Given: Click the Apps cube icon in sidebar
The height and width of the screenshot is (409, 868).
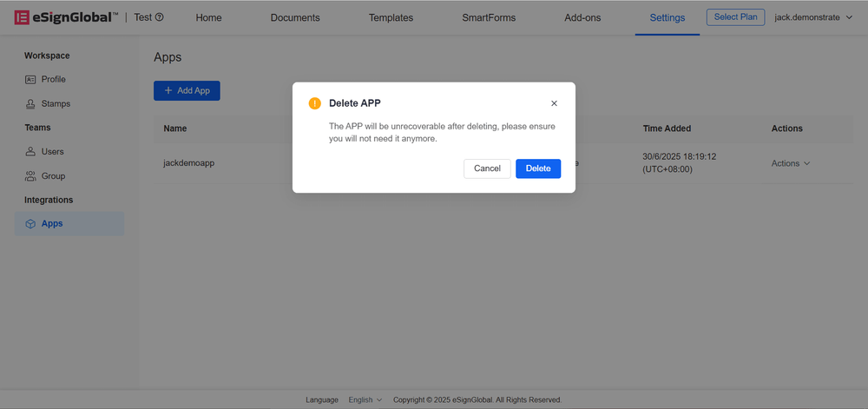Looking at the screenshot, I should (x=30, y=223).
